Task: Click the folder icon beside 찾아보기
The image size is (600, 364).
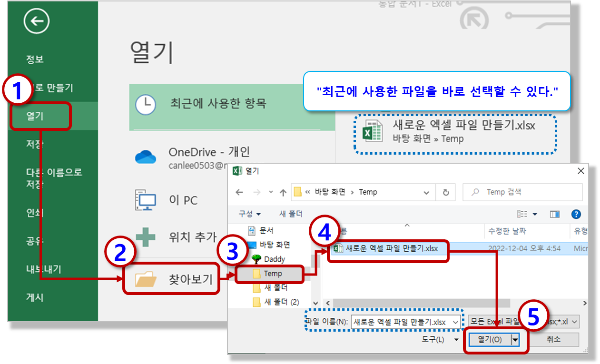Action: pos(146,279)
